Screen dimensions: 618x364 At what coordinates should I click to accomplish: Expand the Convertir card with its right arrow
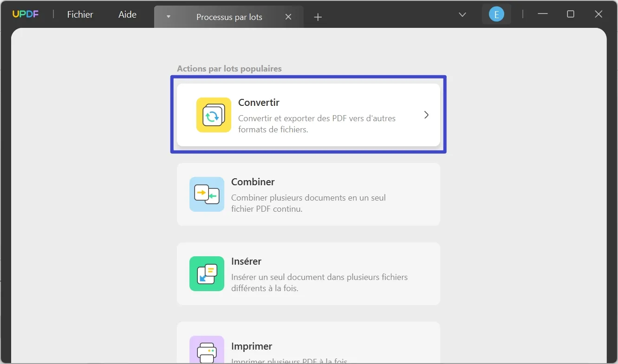tap(426, 115)
